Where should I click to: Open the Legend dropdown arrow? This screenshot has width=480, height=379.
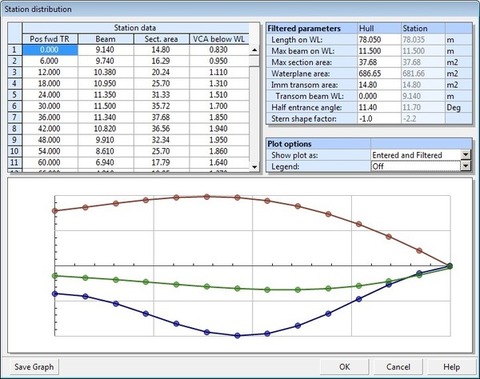(465, 166)
